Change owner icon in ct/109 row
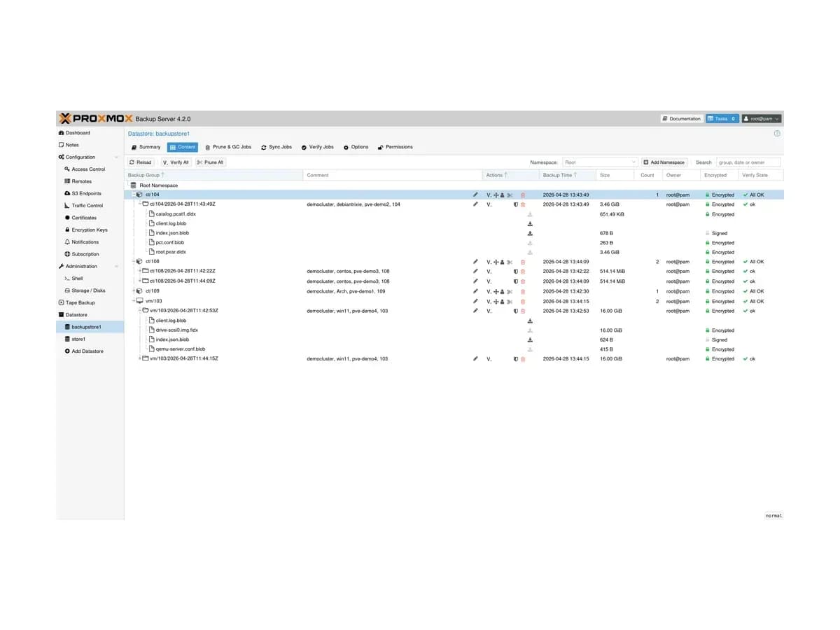 click(x=503, y=291)
